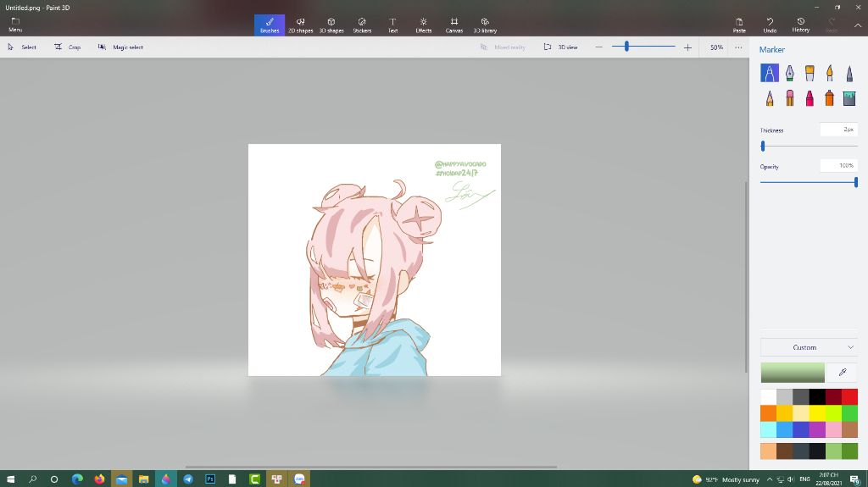Choose the light green custom swatch

point(834,451)
